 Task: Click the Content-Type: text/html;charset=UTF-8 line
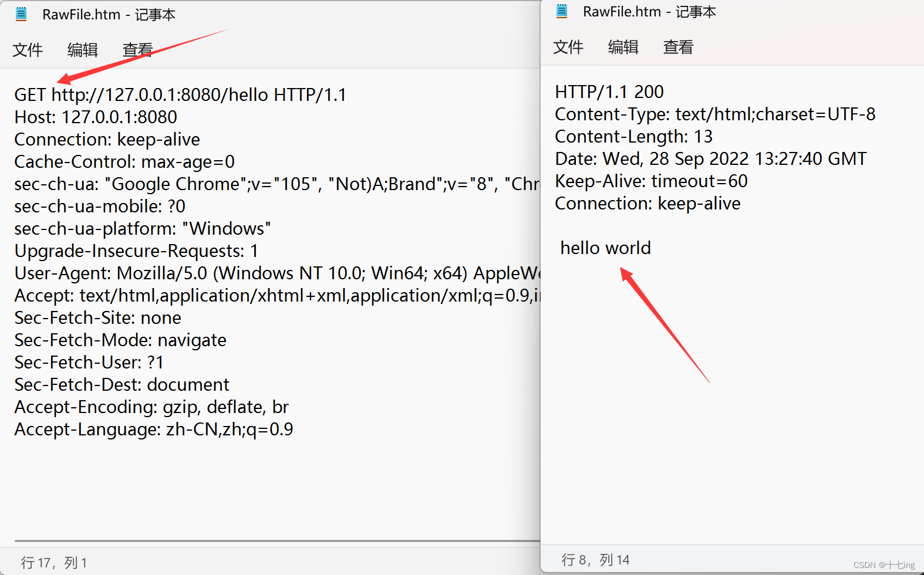tap(715, 114)
